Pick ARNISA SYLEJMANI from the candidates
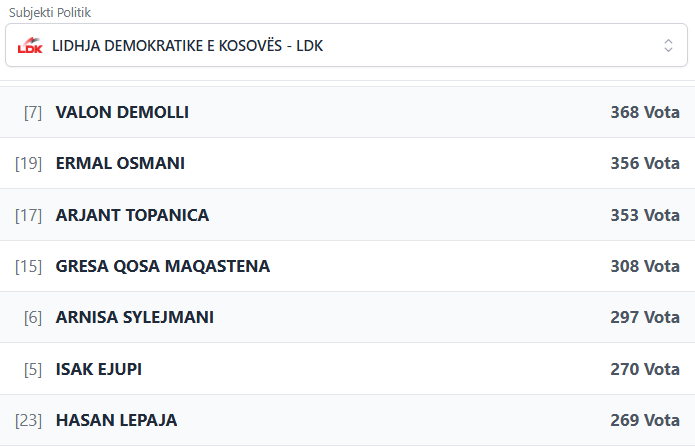Image resolution: width=695 pixels, height=446 pixels. [x=134, y=317]
